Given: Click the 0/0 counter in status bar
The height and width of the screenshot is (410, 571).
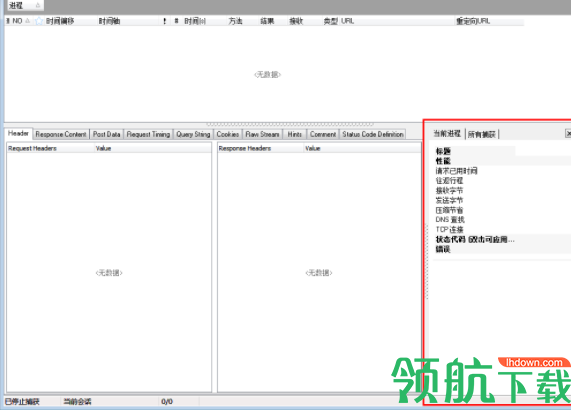Looking at the screenshot, I should 167,402.
